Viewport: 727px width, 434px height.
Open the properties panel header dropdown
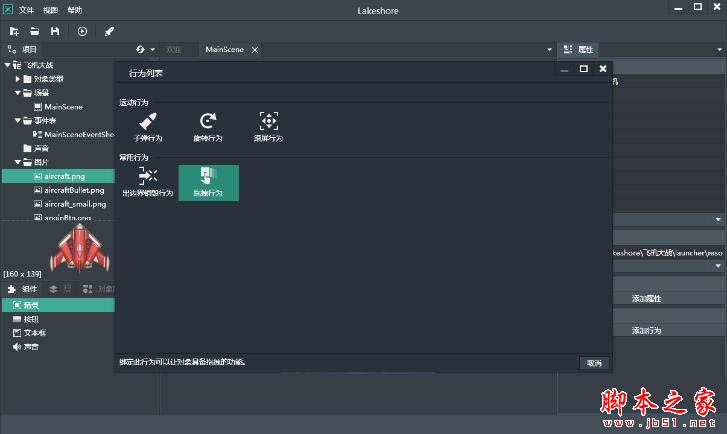pos(719,50)
